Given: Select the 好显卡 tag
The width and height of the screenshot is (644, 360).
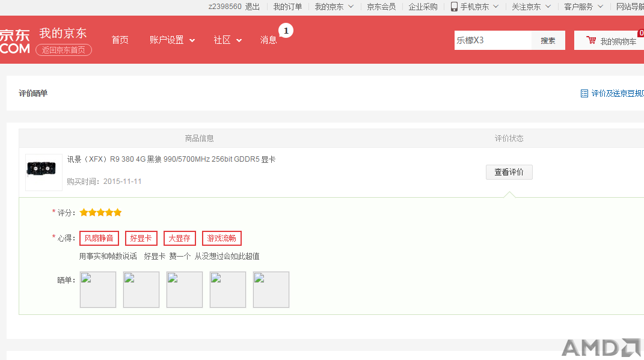Looking at the screenshot, I should click(141, 238).
